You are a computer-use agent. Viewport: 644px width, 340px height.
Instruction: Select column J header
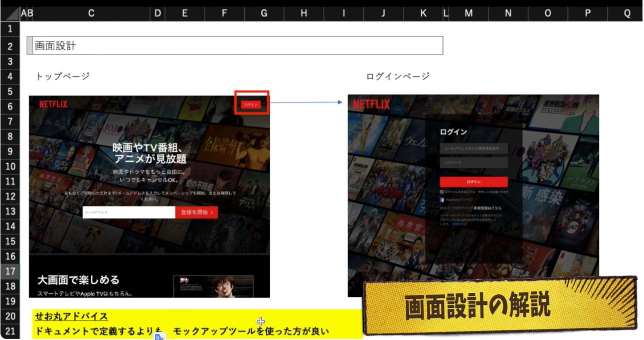pos(383,14)
